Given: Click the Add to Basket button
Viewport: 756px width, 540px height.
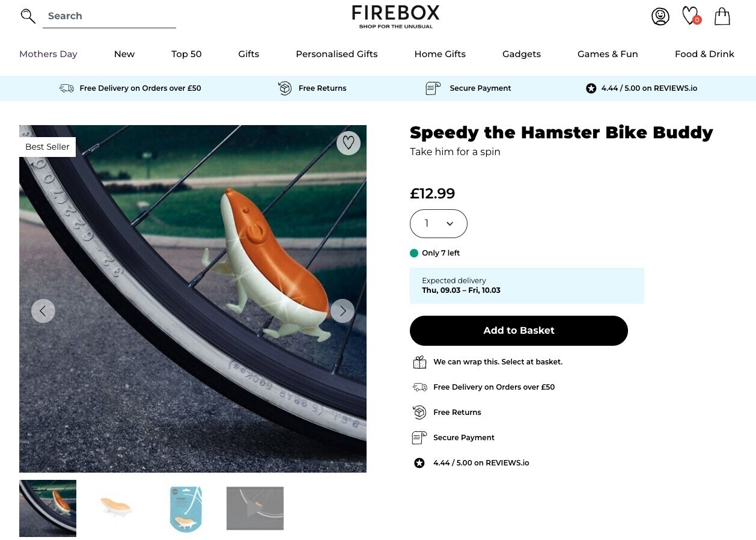Looking at the screenshot, I should point(518,330).
